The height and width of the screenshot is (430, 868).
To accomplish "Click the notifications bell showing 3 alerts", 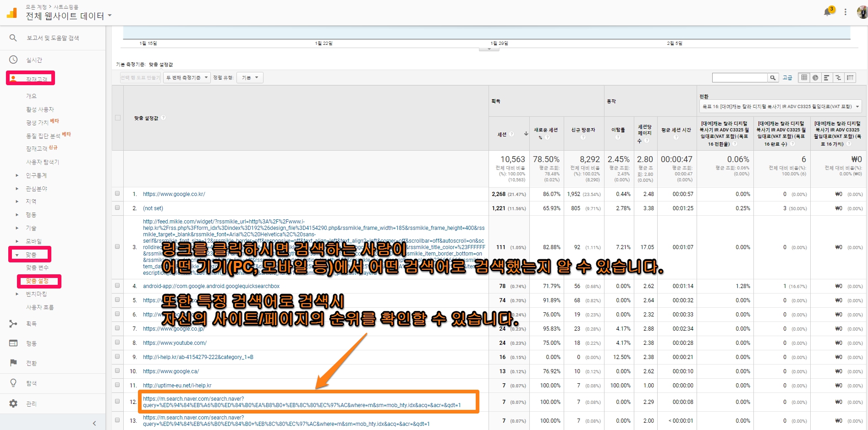I will coord(828,11).
